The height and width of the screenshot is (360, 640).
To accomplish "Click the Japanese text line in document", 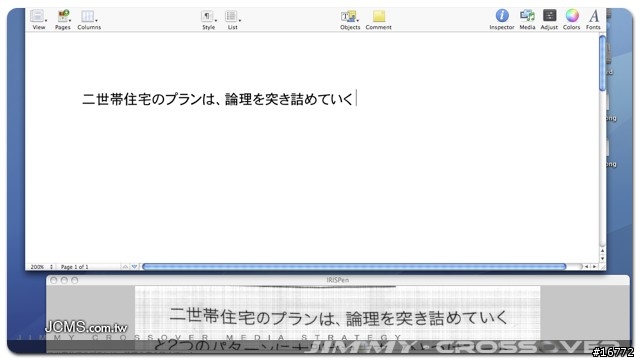I will 218,99.
